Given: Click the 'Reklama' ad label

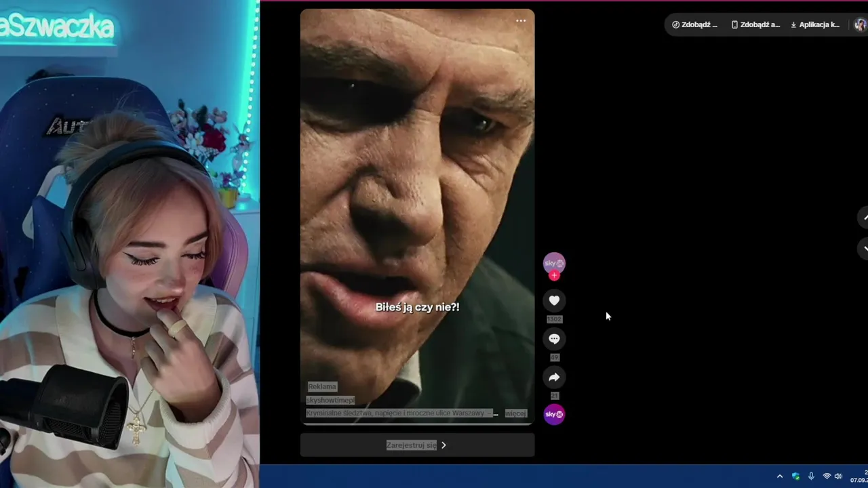Looking at the screenshot, I should [x=322, y=386].
